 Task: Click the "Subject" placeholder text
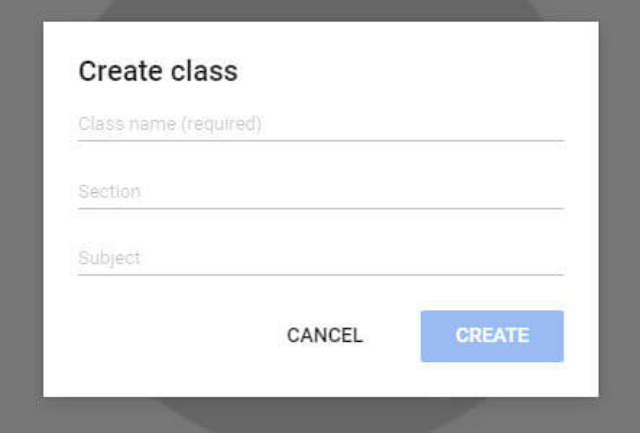[109, 258]
